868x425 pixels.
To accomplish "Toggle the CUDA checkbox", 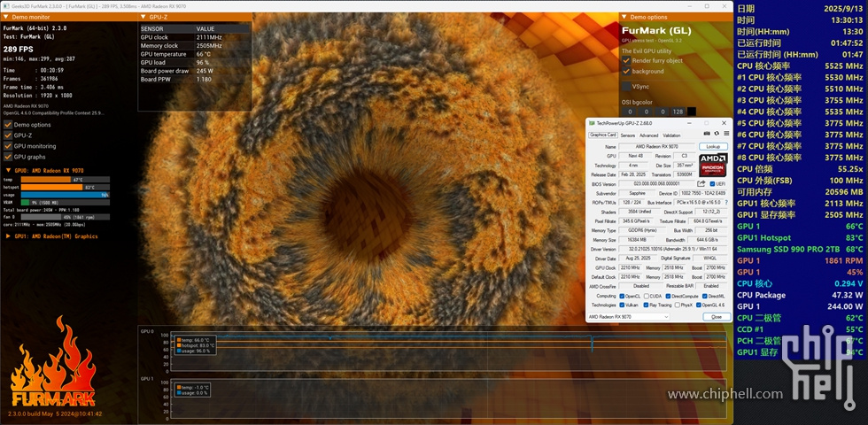I will pos(647,296).
